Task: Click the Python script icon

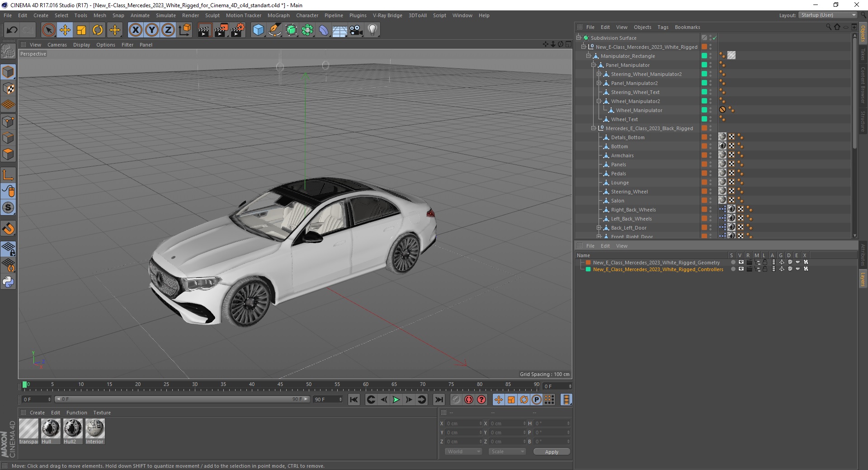Action: (x=8, y=282)
